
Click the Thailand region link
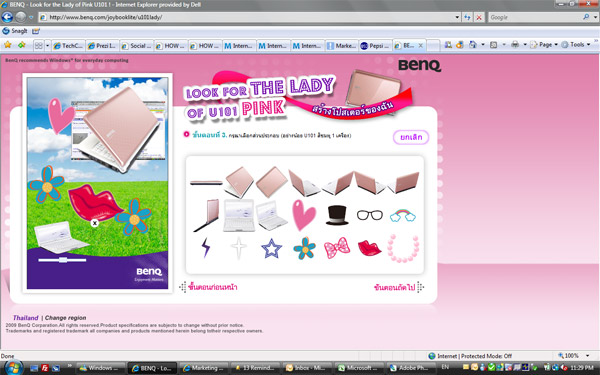point(26,318)
